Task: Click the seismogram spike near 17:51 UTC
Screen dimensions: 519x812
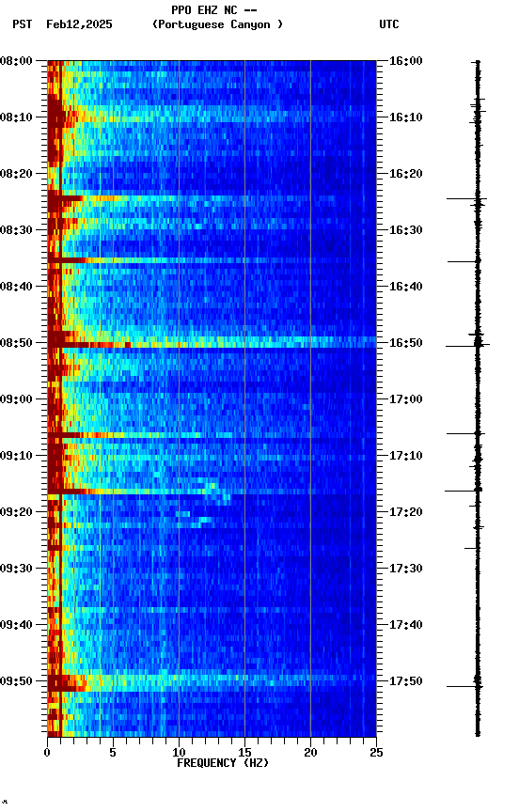Action: tap(464, 687)
